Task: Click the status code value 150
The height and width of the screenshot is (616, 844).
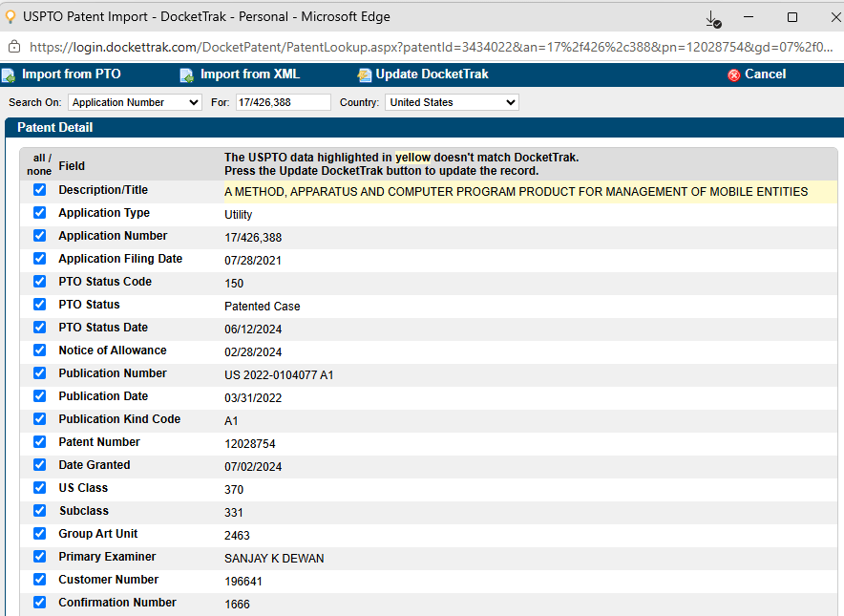Action: [x=234, y=284]
